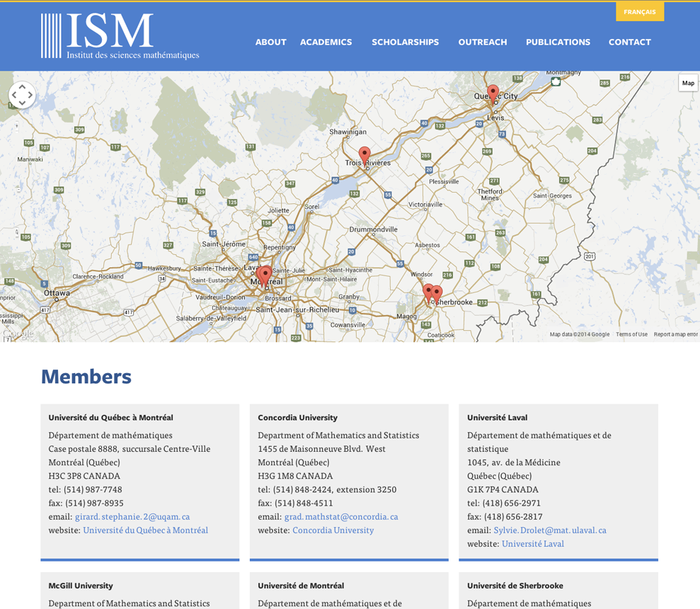Click the Map type button

(x=688, y=83)
